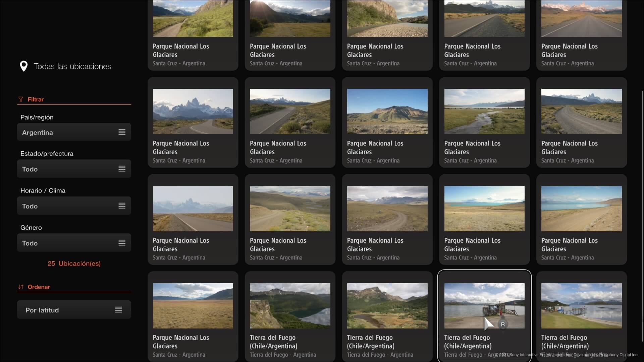Image resolution: width=644 pixels, height=362 pixels.
Task: Open the Estado/prefectura Todo dropdown
Action: coord(67,169)
